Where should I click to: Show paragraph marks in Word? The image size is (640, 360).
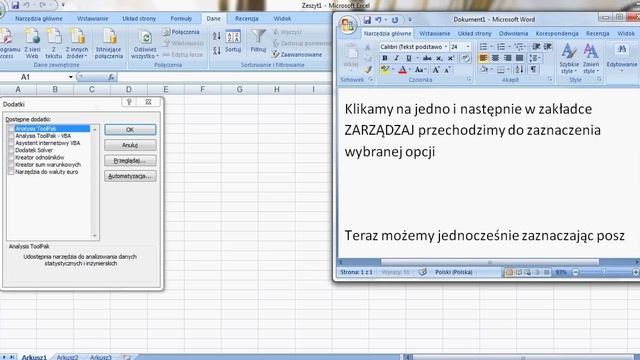pyautogui.click(x=533, y=69)
